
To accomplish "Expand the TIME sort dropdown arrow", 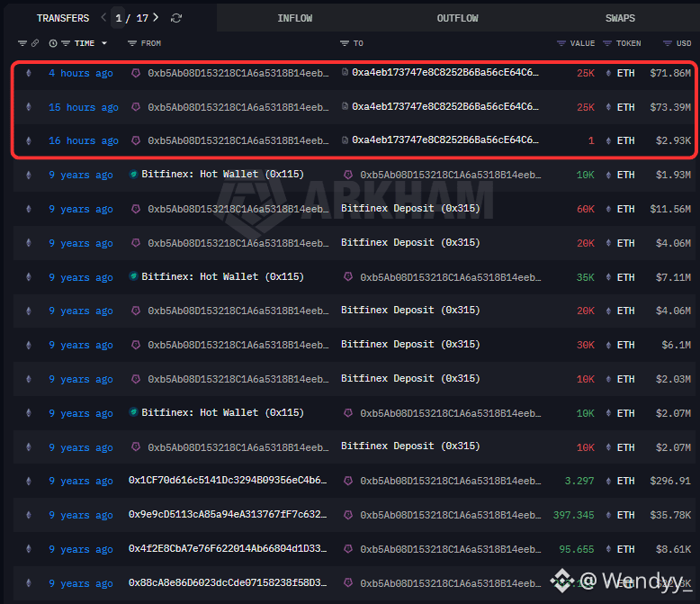I will click(104, 43).
